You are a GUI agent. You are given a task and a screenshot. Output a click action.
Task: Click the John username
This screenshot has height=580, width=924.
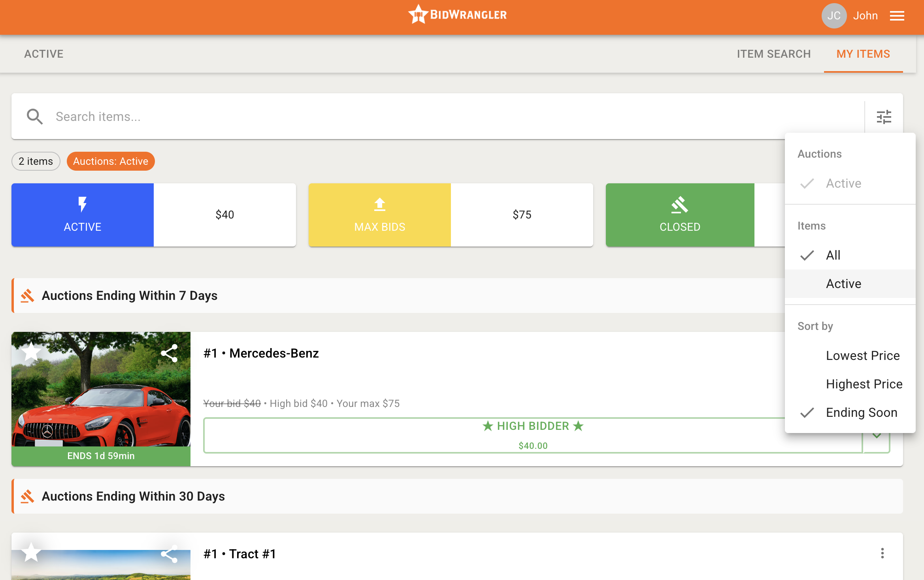point(865,16)
